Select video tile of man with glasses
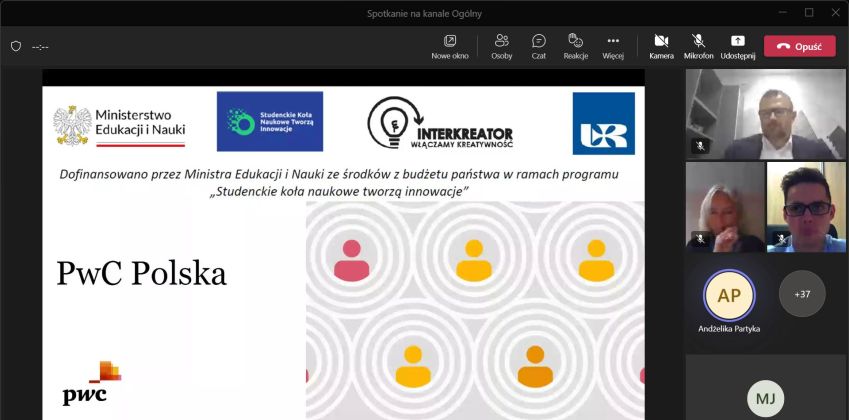 805,207
